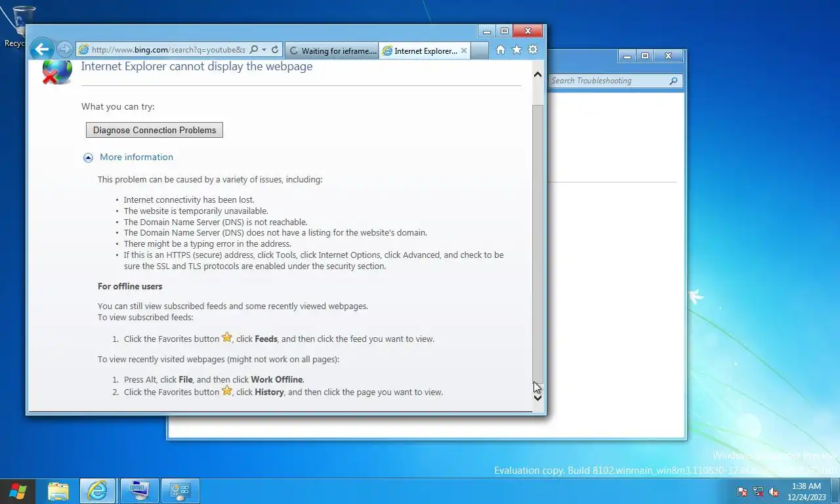The width and height of the screenshot is (840, 504).
Task: Maximize the Troubleshooting window behind IE
Action: pyautogui.click(x=645, y=56)
